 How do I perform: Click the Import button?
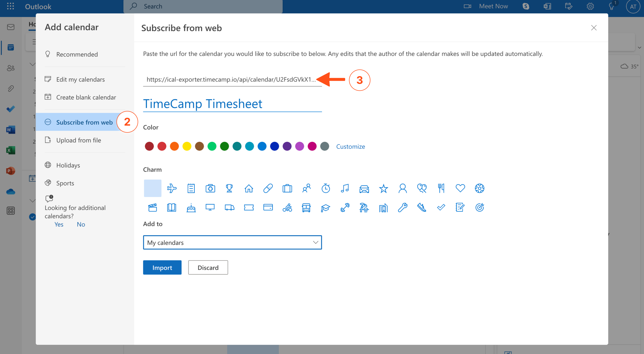point(162,268)
